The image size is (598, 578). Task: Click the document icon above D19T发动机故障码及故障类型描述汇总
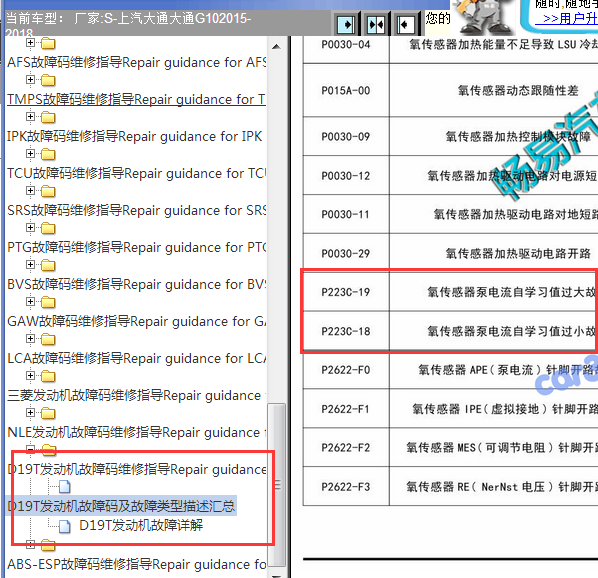[x=64, y=486]
